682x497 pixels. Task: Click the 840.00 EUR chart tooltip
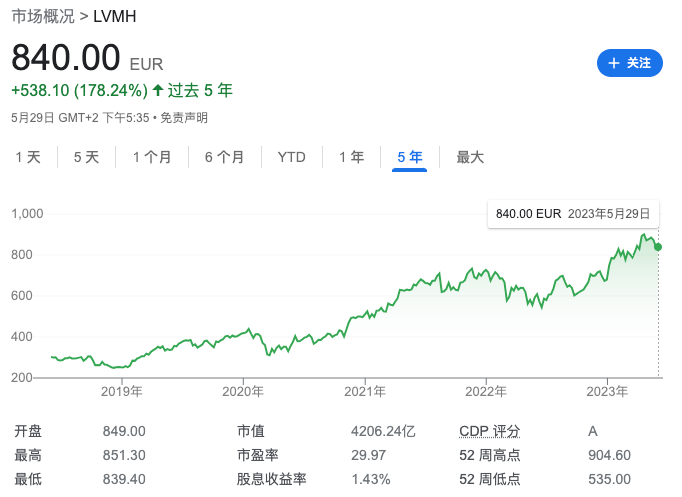(x=572, y=214)
